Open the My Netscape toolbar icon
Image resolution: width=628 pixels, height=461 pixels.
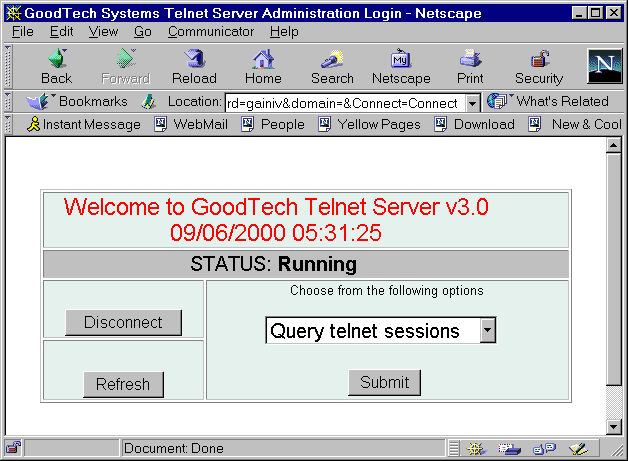[x=401, y=58]
